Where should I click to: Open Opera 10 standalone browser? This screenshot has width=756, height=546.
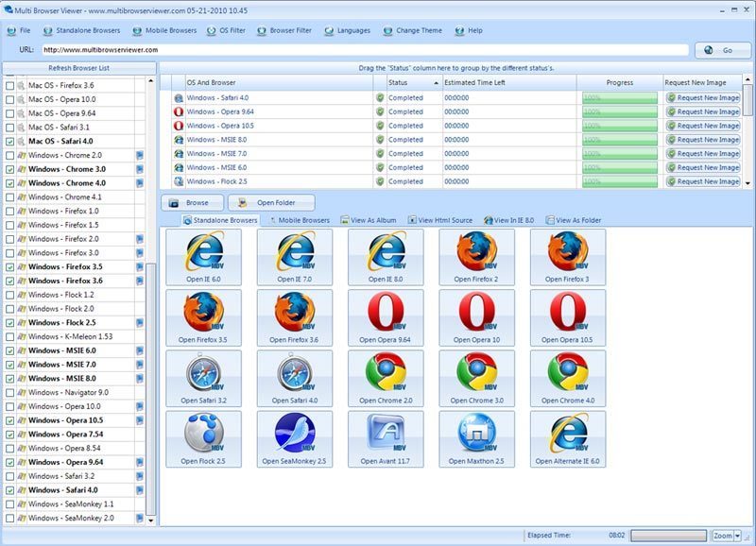(x=476, y=317)
